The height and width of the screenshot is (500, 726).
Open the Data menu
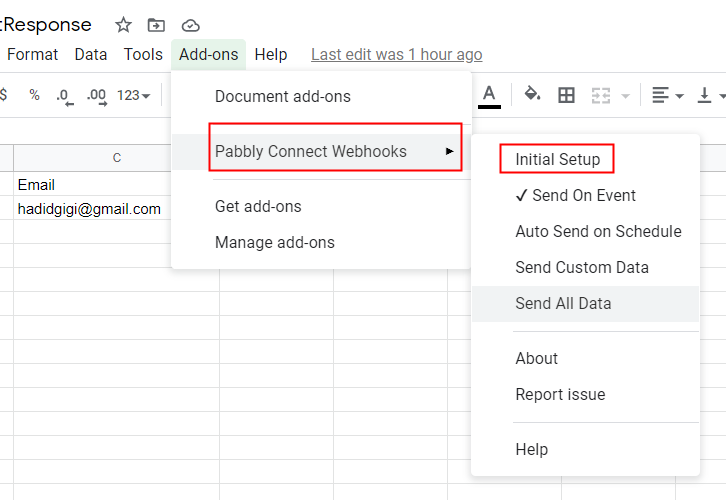coord(91,55)
